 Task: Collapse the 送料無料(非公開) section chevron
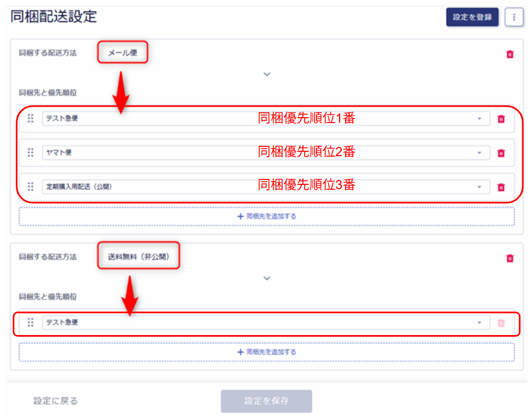(x=267, y=278)
